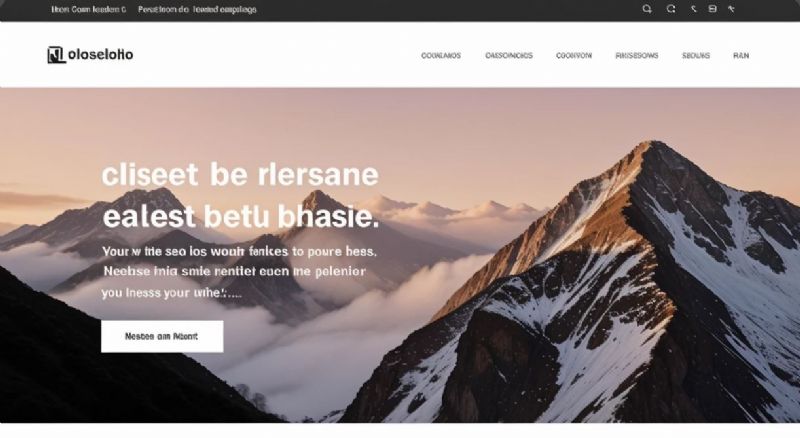Click the oloselolio brand wordmark
This screenshot has height=438, width=800.
tap(100, 55)
